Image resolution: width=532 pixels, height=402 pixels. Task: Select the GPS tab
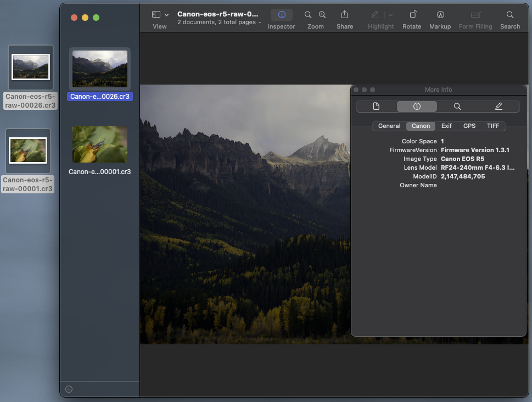469,126
